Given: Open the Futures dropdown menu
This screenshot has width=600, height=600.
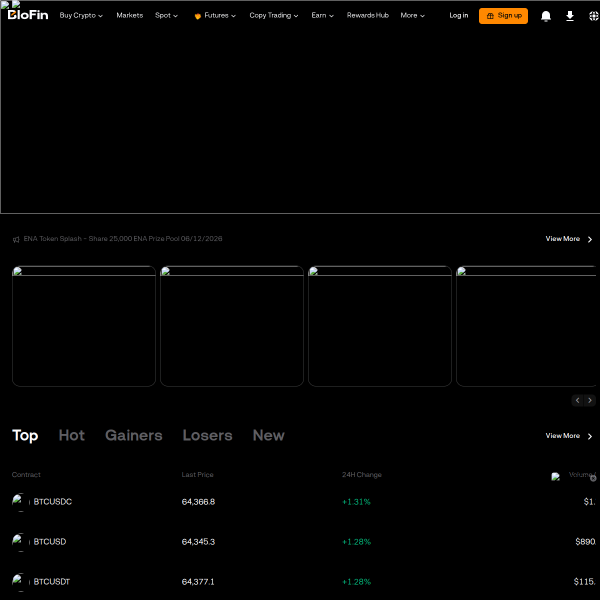Looking at the screenshot, I should (x=220, y=15).
